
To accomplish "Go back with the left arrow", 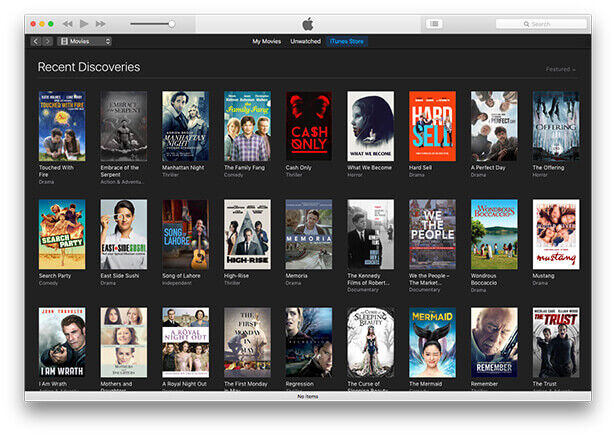I will (36, 41).
